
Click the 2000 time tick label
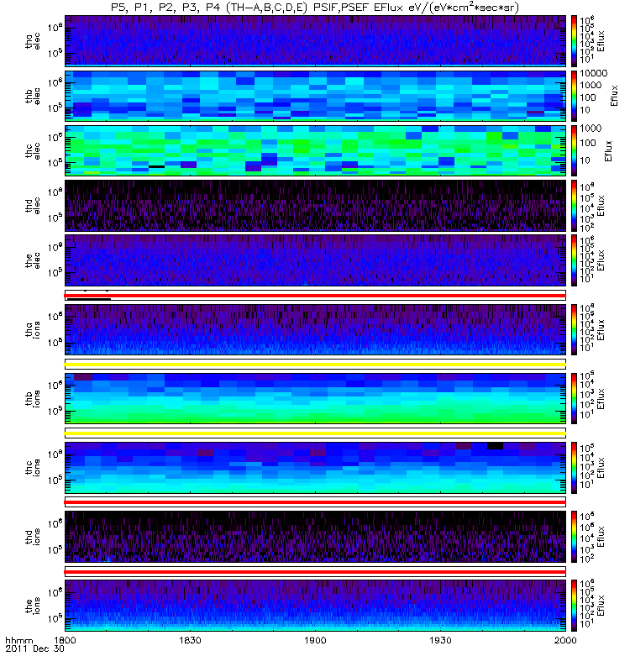tap(565, 640)
